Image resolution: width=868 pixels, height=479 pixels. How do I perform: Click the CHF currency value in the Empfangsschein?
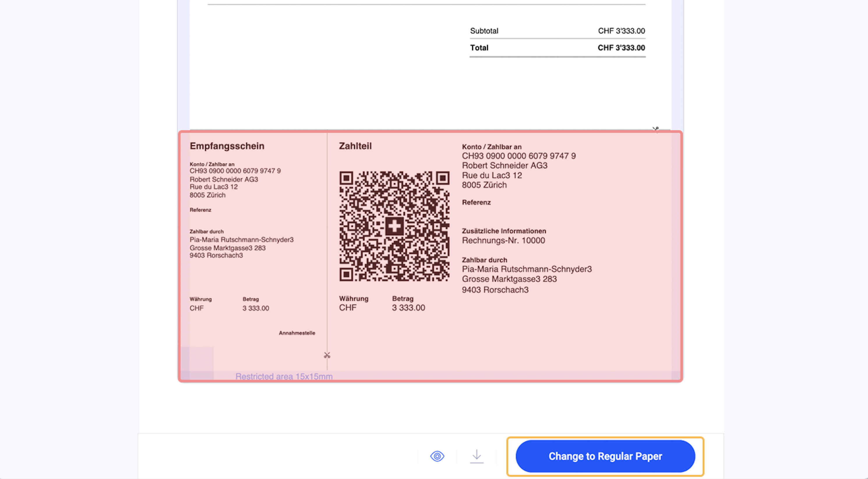(196, 308)
